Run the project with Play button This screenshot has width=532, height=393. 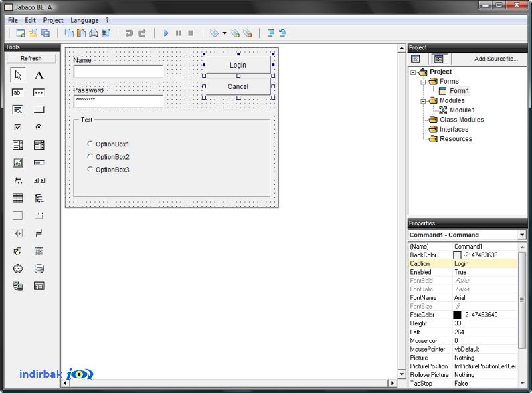[x=166, y=33]
